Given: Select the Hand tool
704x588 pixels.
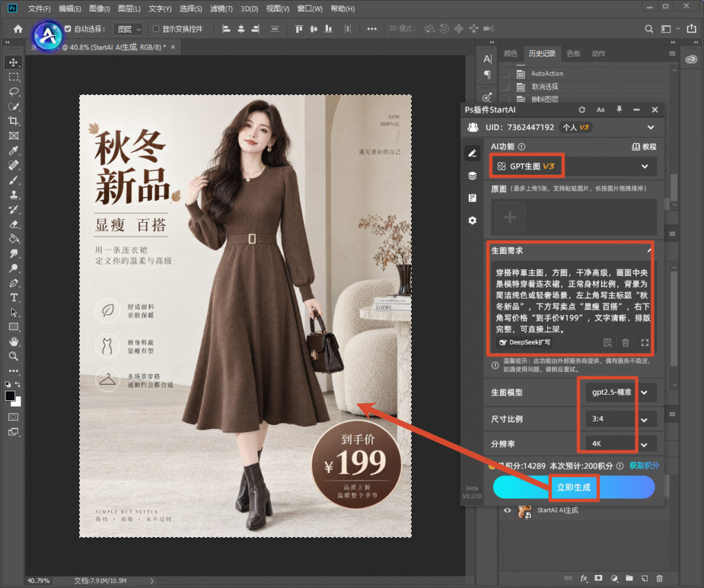Looking at the screenshot, I should 14,341.
